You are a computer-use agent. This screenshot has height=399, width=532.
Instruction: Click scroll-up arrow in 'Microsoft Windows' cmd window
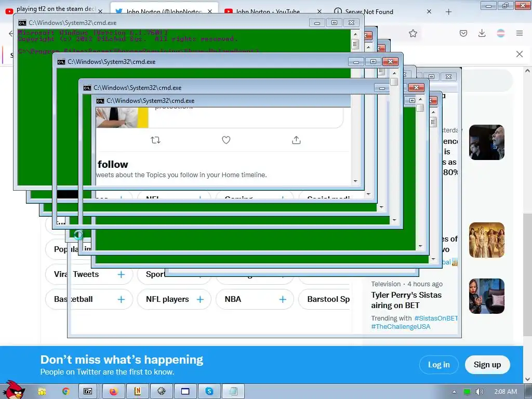pos(355,34)
